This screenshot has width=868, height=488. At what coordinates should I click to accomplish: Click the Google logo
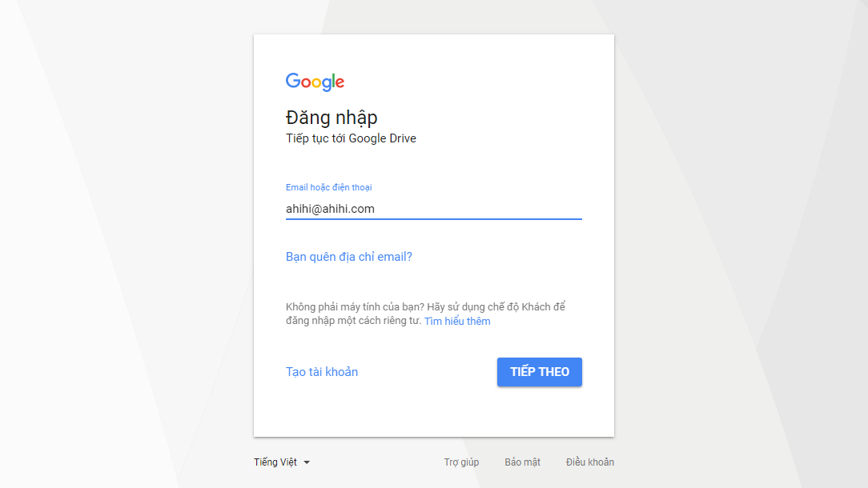click(x=315, y=82)
